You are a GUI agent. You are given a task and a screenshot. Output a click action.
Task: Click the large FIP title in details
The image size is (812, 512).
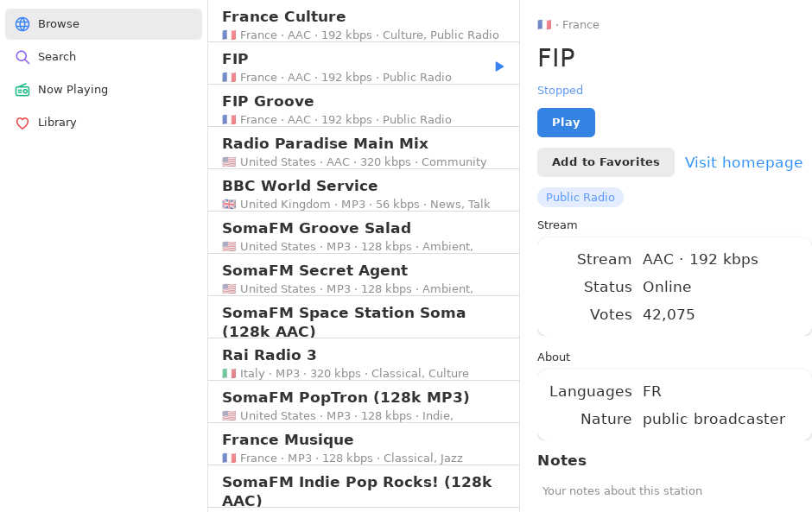point(556,58)
